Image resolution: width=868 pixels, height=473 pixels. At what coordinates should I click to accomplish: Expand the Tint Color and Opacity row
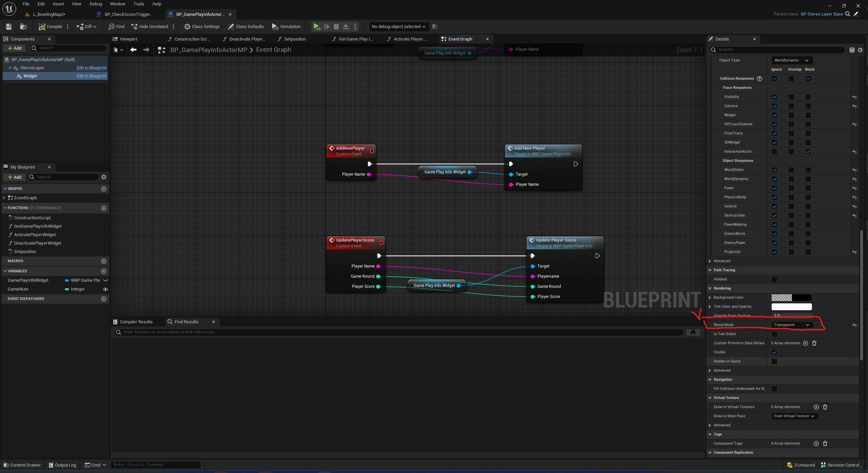click(710, 306)
